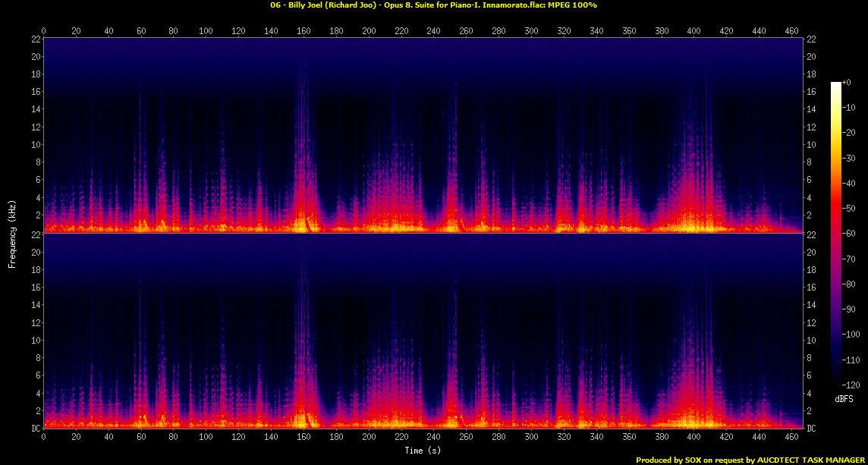Click the 320 tick on the bottom time axis
The image size is (868, 465).
(x=564, y=438)
